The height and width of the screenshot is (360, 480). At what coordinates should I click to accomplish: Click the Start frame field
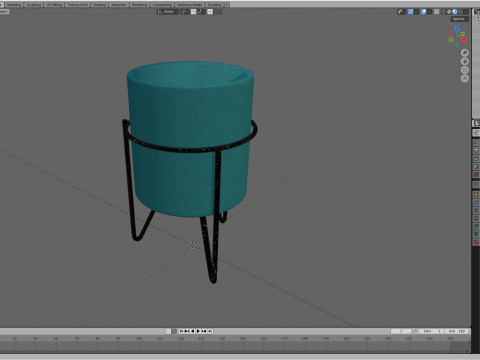tap(431, 331)
